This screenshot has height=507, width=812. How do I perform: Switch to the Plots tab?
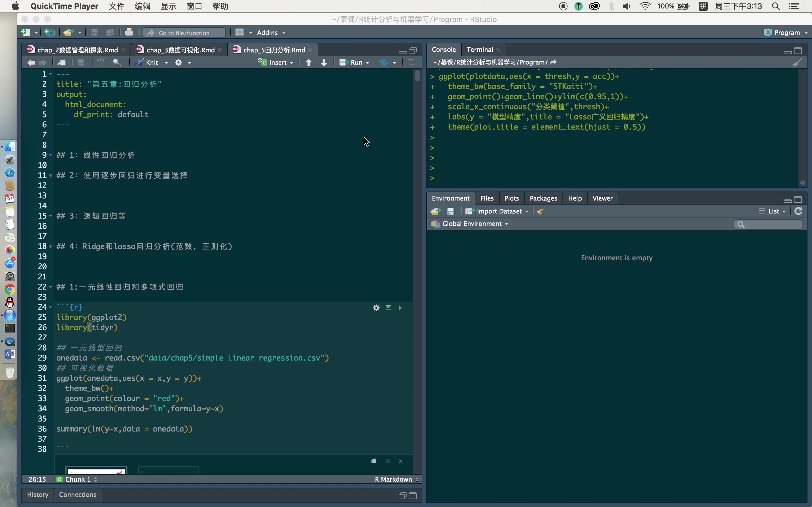[511, 198]
